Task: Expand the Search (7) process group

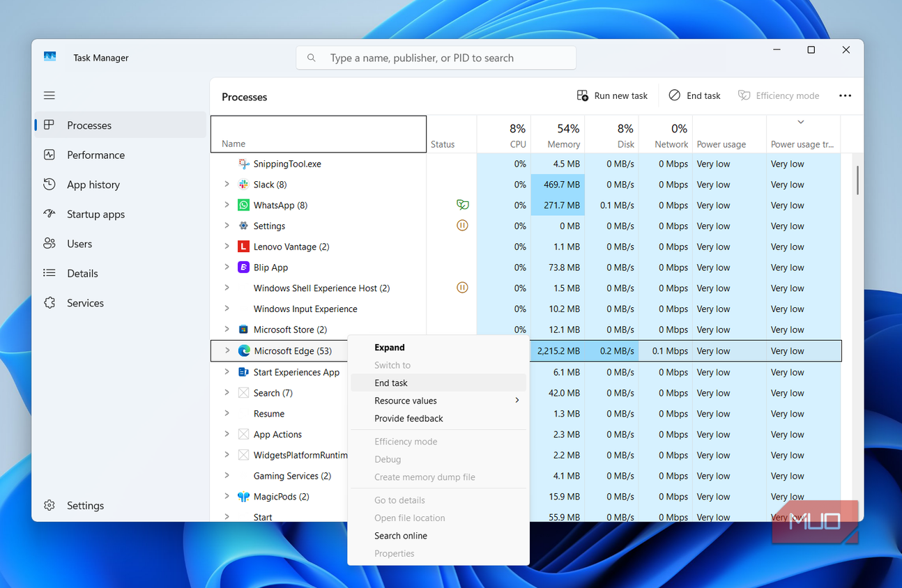Action: (x=227, y=393)
